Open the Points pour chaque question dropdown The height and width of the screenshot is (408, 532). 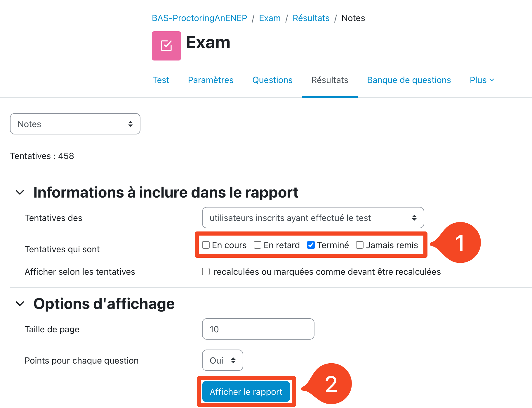tap(222, 360)
